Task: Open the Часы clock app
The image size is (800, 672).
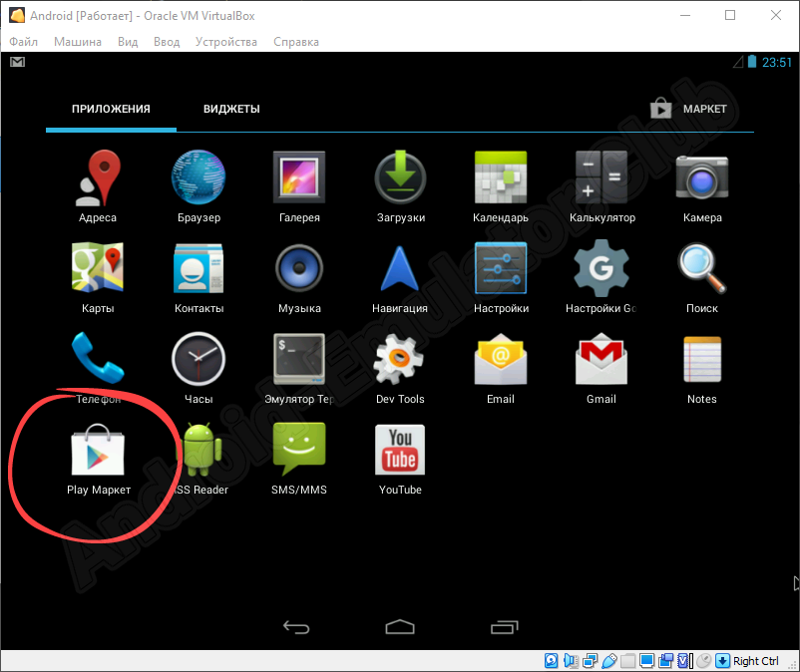Action: click(199, 368)
